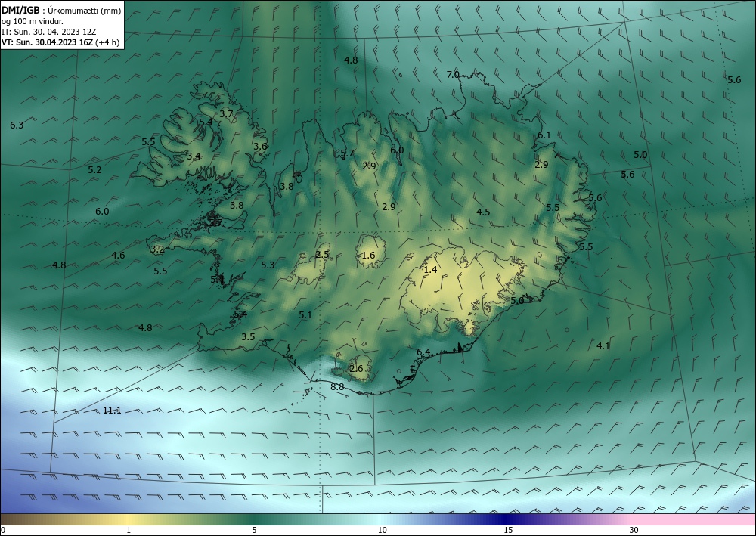
Task: Pick the dark blue band above the 15 tick
Action: click(x=507, y=519)
